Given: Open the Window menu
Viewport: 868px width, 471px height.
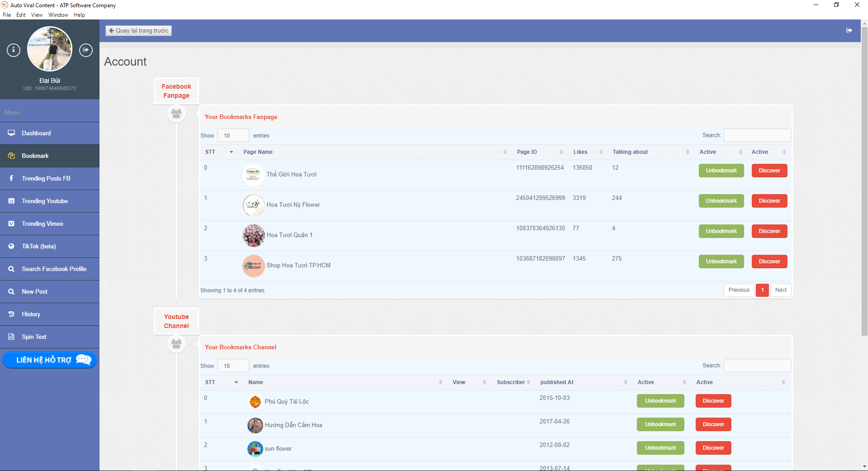Looking at the screenshot, I should tap(58, 15).
